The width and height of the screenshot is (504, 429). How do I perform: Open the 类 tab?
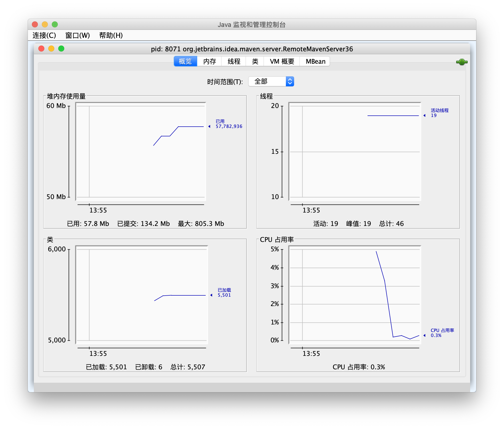click(x=255, y=61)
